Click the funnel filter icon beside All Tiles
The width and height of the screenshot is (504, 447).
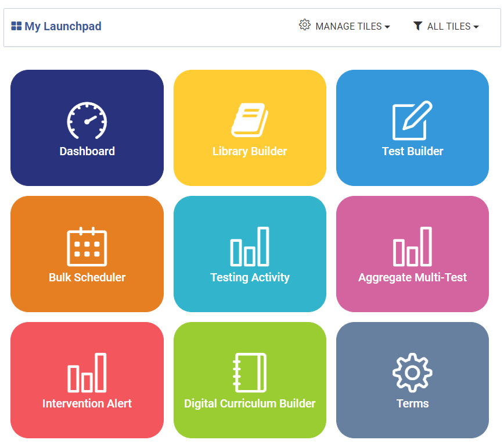tap(417, 26)
